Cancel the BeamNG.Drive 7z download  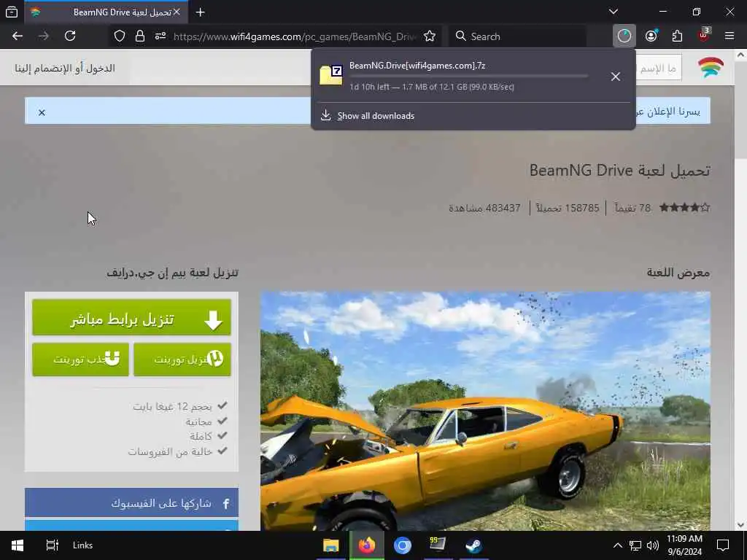[x=616, y=76]
